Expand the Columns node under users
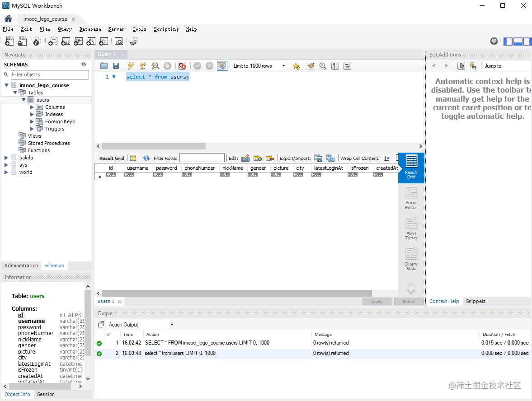The height and width of the screenshot is (401, 532). coord(32,107)
